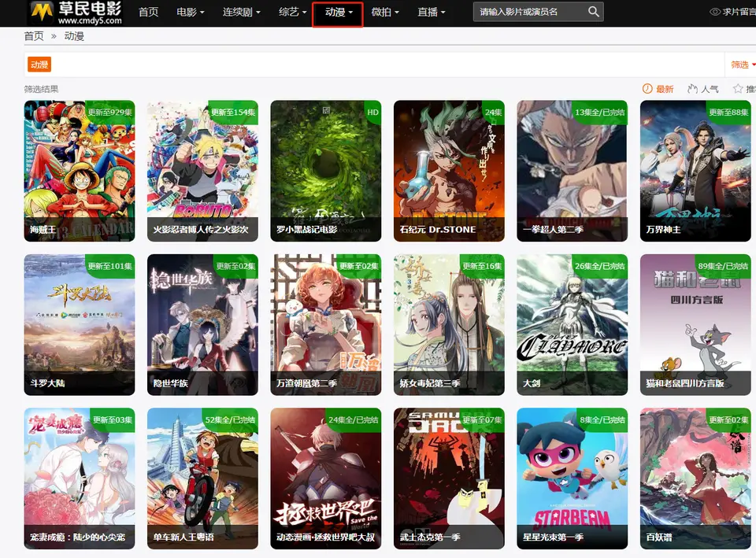This screenshot has height=558, width=756.
Task: Click the 石纪元 Dr.STONE title caption
Action: (438, 229)
